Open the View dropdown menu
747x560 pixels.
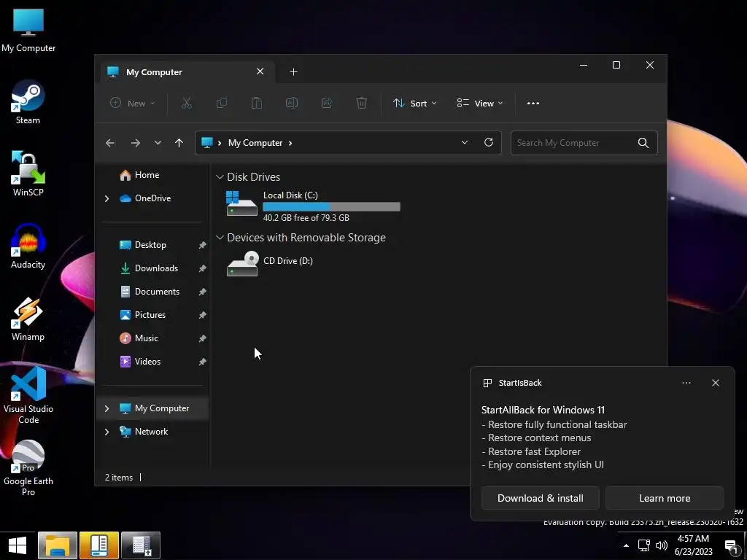tap(480, 104)
